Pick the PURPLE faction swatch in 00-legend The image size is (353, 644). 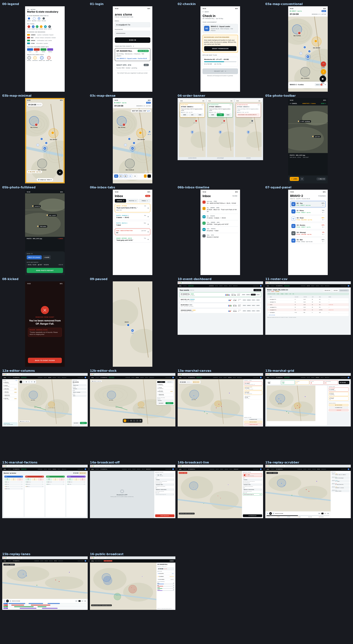pos(50,50)
